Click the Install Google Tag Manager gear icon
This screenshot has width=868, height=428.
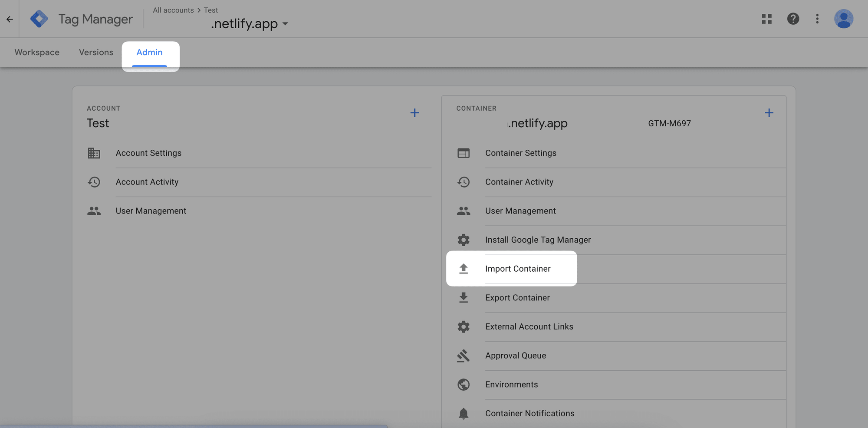(x=464, y=240)
